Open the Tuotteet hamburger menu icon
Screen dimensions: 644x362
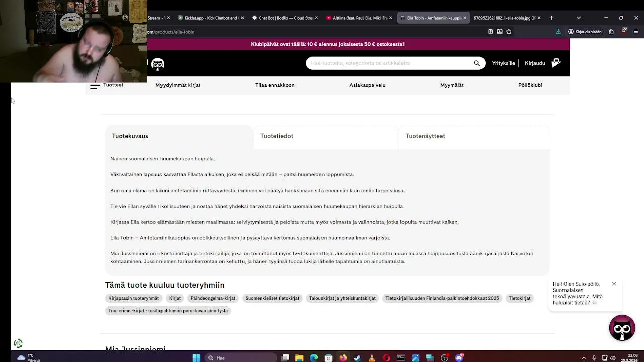click(95, 86)
